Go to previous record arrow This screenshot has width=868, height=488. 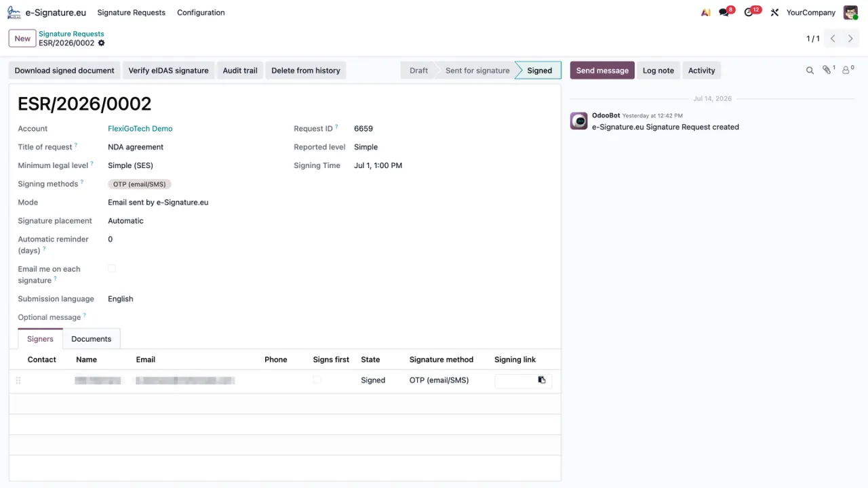coord(833,39)
